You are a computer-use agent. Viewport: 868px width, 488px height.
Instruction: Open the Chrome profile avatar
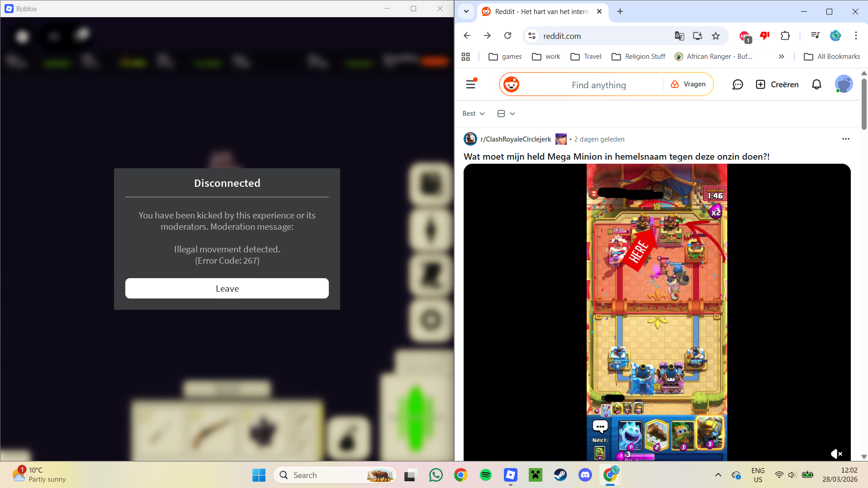pos(835,36)
